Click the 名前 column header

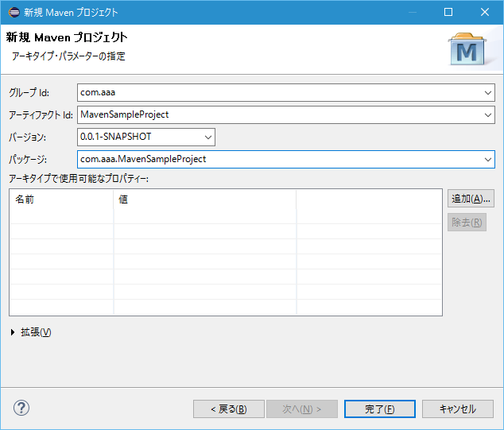pos(61,200)
